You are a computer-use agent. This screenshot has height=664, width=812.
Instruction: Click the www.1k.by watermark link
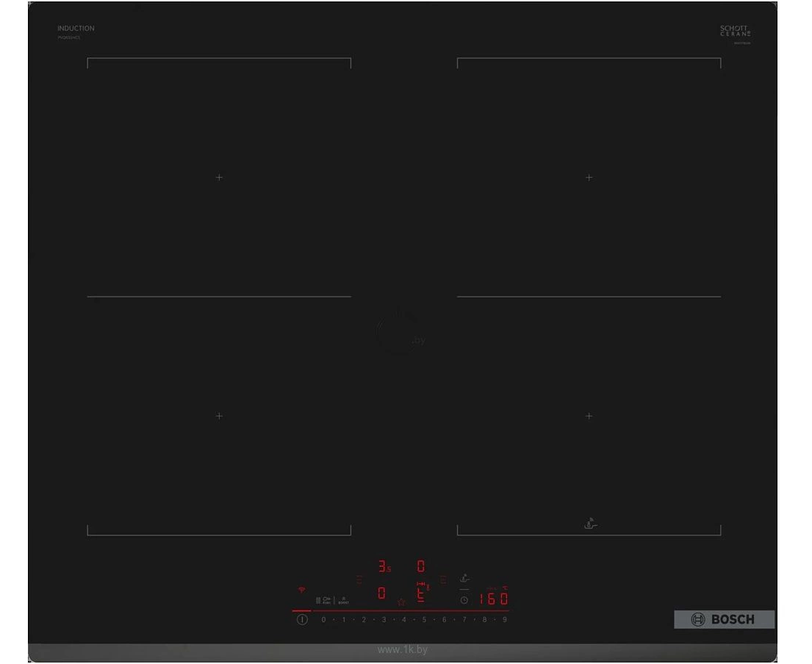click(x=402, y=650)
